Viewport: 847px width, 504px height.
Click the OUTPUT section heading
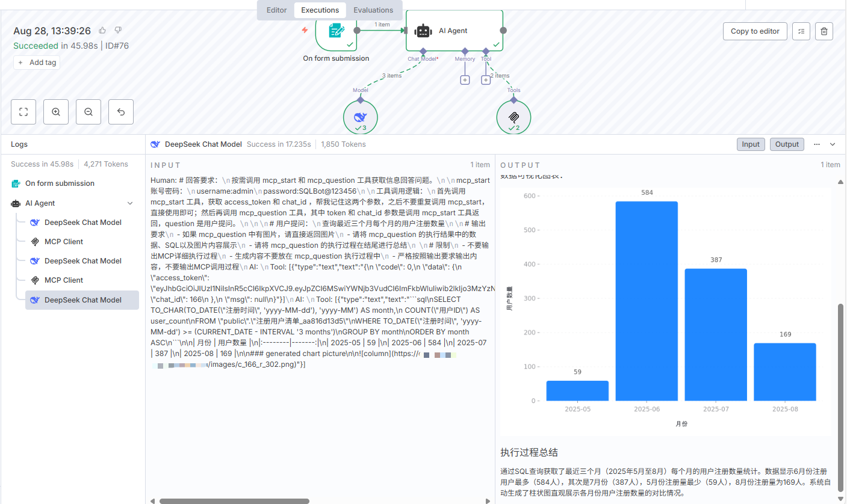tap(521, 165)
